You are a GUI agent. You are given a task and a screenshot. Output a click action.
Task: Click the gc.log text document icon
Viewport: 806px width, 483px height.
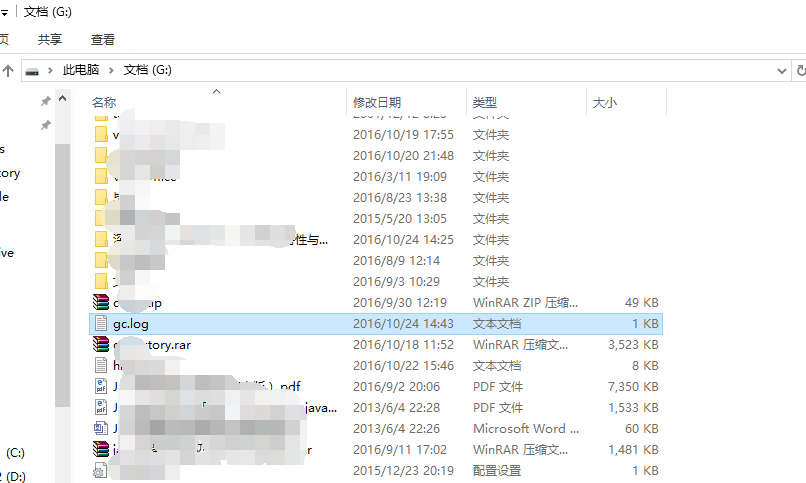click(101, 324)
